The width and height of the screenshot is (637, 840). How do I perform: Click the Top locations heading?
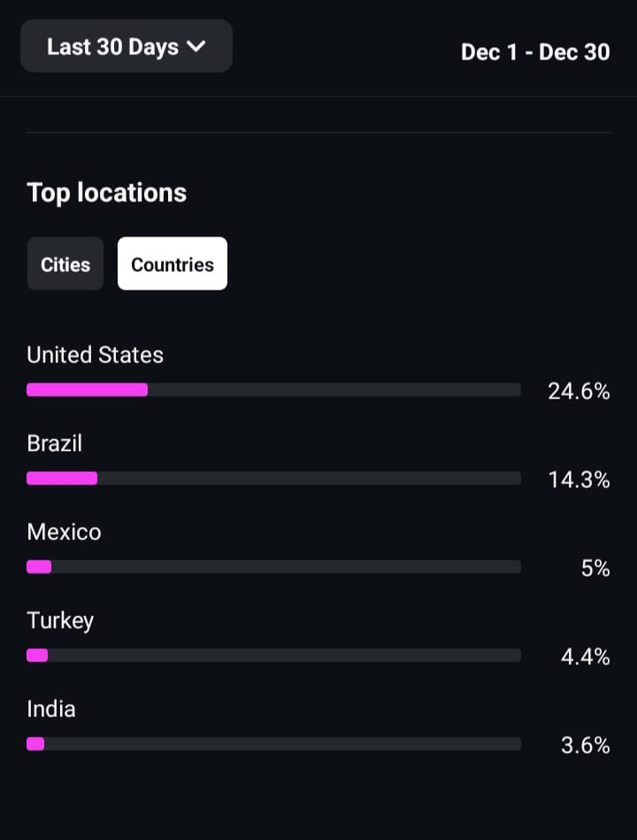107,193
